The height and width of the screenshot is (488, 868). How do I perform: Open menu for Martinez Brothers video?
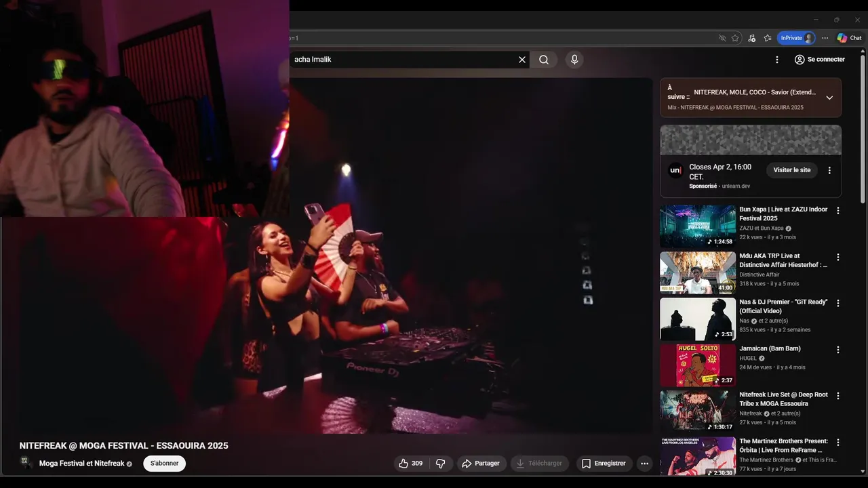(x=838, y=442)
